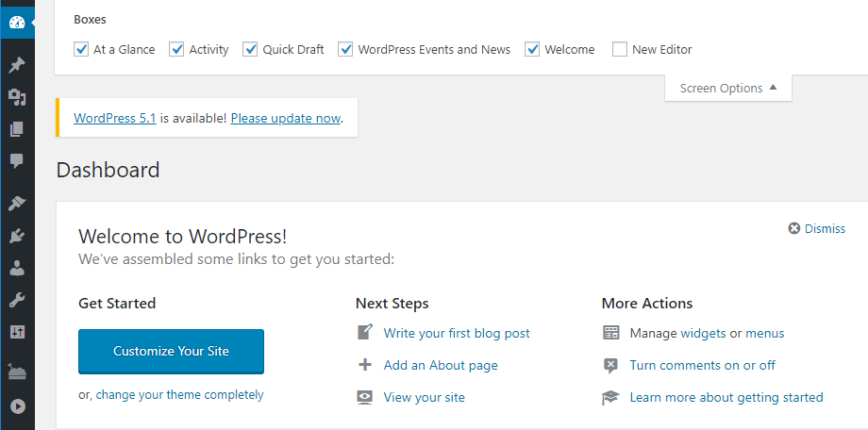Click the Customize Your Site button
The width and height of the screenshot is (868, 430).
pyautogui.click(x=171, y=351)
